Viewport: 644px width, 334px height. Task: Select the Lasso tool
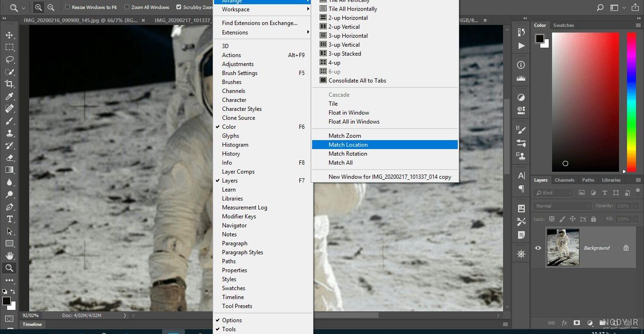[x=9, y=59]
